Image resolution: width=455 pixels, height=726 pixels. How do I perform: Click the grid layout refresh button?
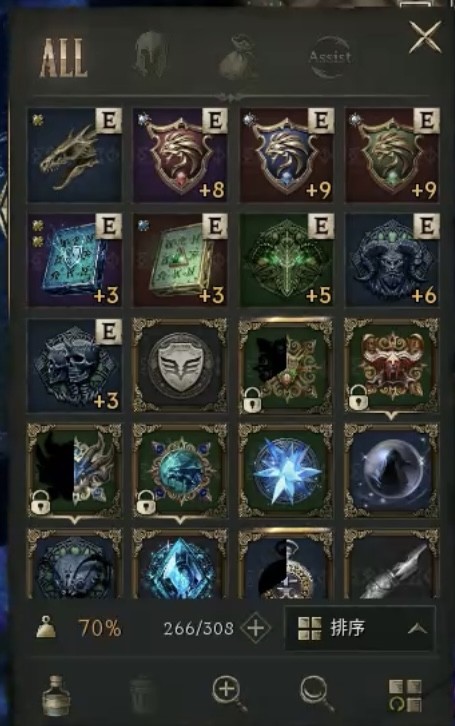tap(405, 695)
